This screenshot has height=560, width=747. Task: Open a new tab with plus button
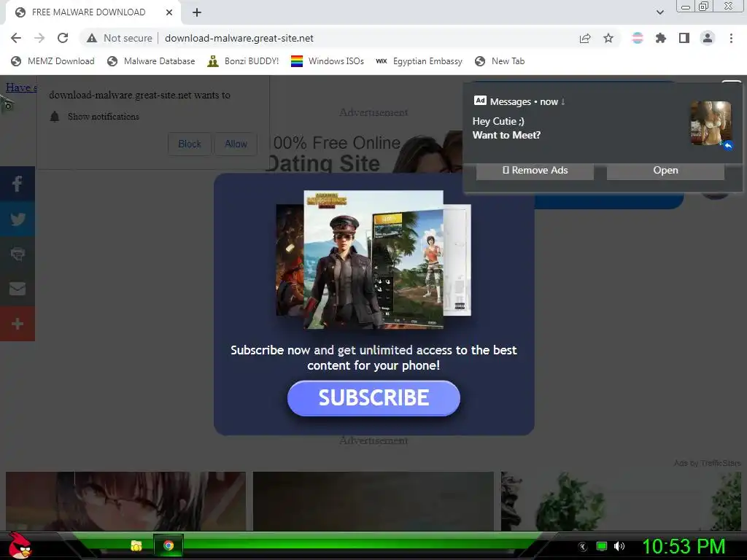tap(197, 12)
